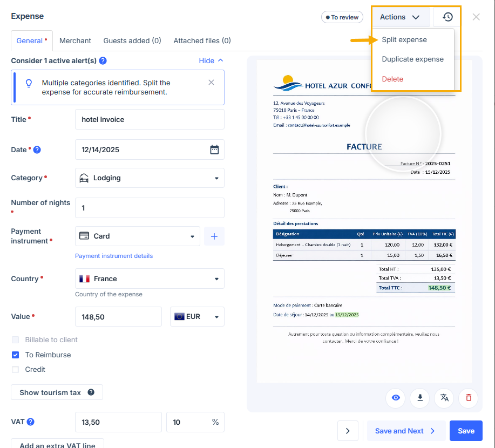
Task: Enable the Credit checkbox
Action: 15,369
